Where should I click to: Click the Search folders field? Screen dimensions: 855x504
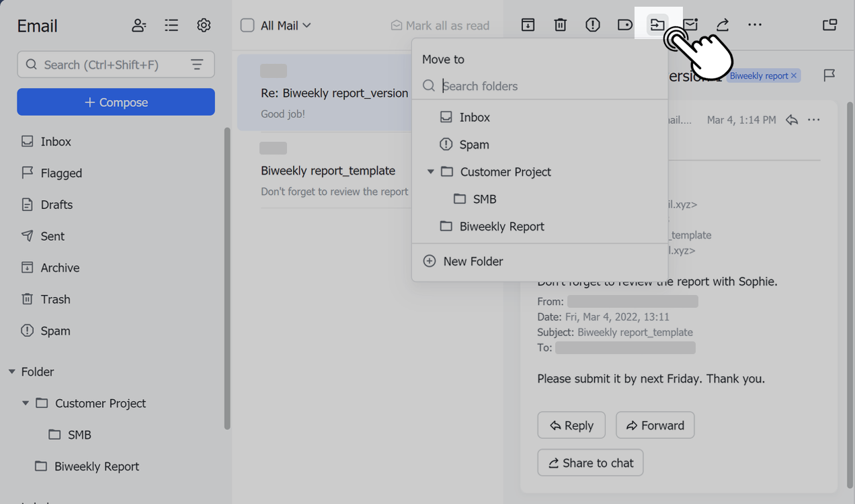click(540, 86)
